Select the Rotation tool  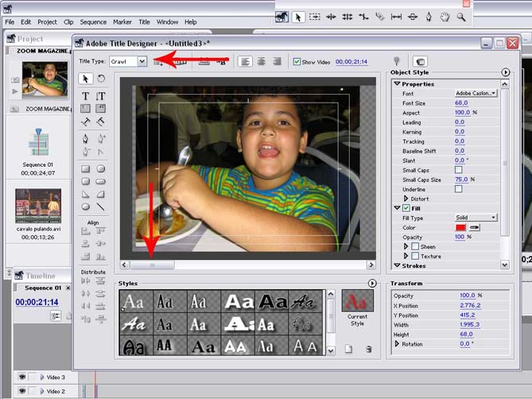click(x=101, y=79)
